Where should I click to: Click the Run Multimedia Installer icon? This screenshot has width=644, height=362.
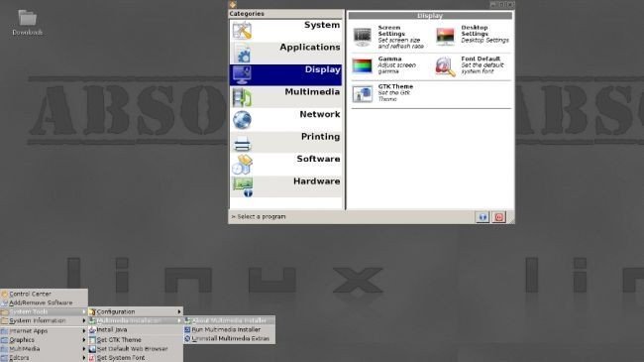tap(187, 330)
